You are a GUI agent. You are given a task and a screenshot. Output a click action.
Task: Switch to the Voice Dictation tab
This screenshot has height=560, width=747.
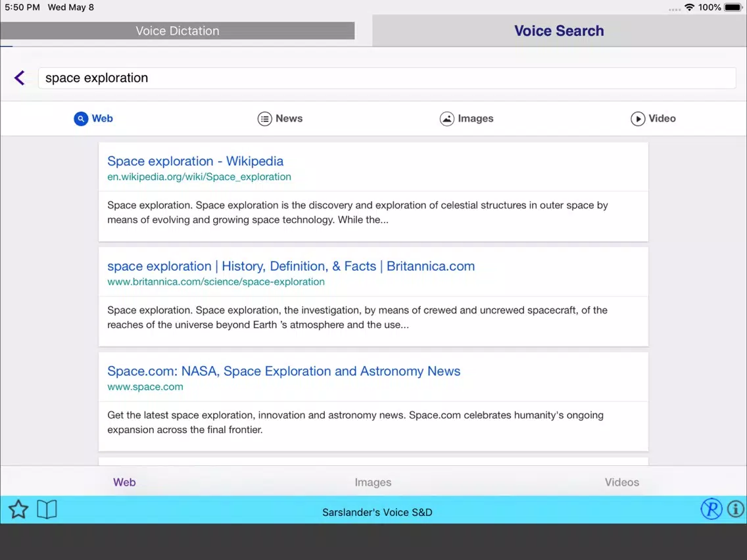[x=178, y=31]
